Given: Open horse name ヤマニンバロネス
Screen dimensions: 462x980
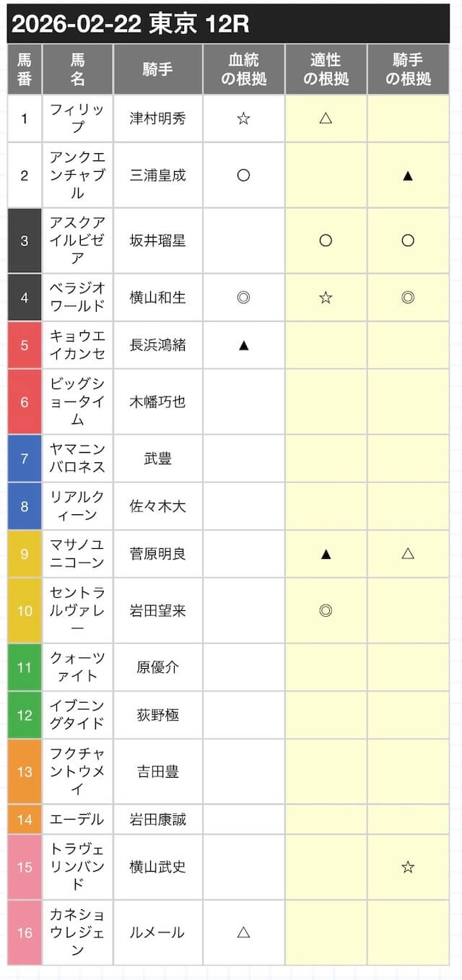Looking at the screenshot, I should pos(77,458).
